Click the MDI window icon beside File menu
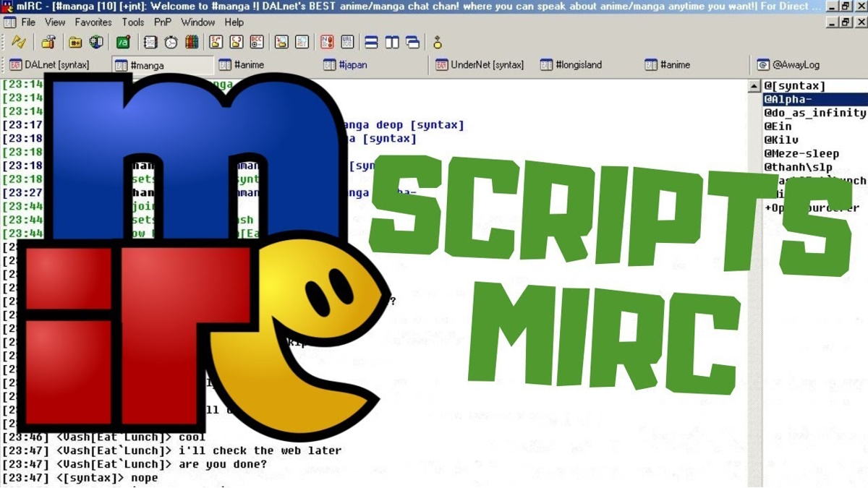This screenshot has width=868, height=488. pos(9,22)
